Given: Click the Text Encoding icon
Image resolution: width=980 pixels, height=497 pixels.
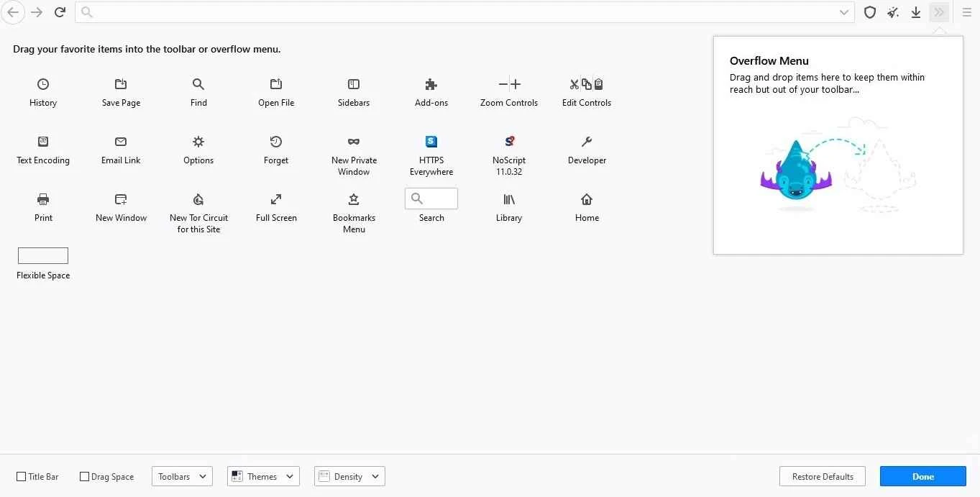Looking at the screenshot, I should click(43, 142).
